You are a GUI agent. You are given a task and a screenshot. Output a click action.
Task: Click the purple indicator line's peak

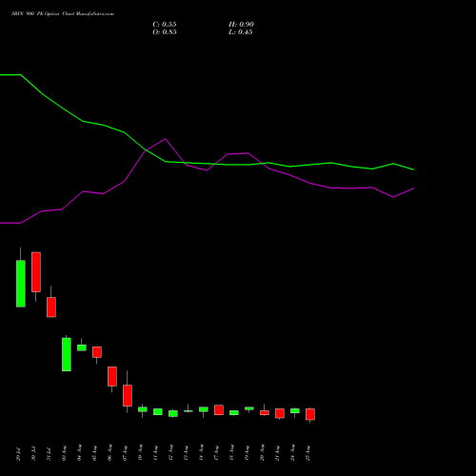point(165,139)
